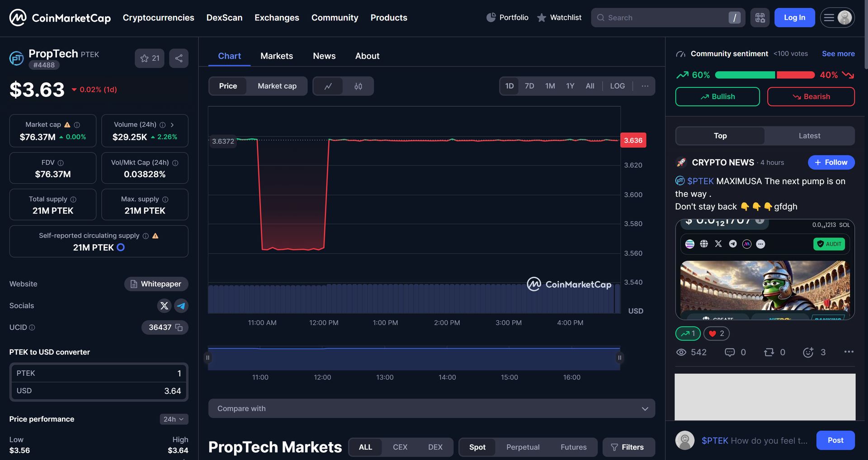Viewport: 868px width, 460px height.
Task: Vote Bullish on community sentiment
Action: [x=717, y=97]
